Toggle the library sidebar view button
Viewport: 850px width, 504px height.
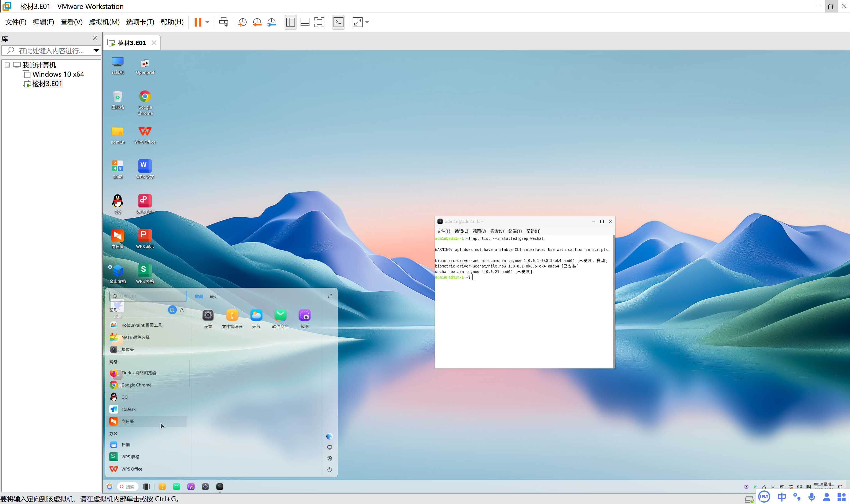pyautogui.click(x=290, y=22)
